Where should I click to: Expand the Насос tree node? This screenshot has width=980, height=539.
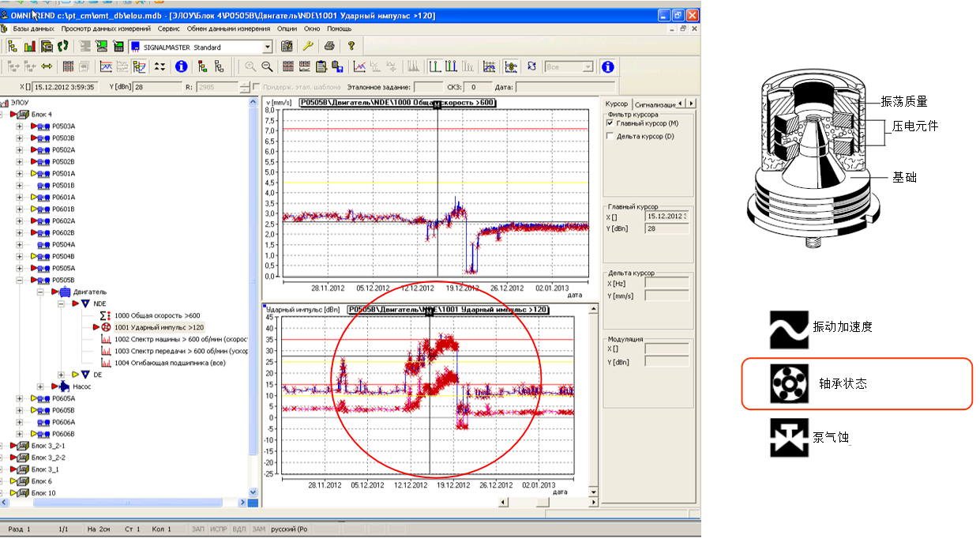(42, 386)
